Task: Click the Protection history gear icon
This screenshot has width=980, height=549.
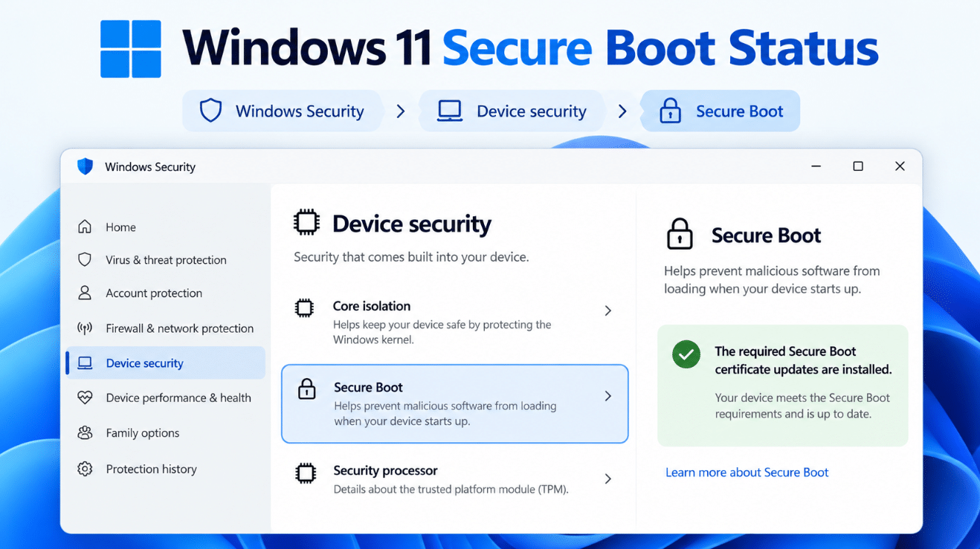Action: point(85,469)
